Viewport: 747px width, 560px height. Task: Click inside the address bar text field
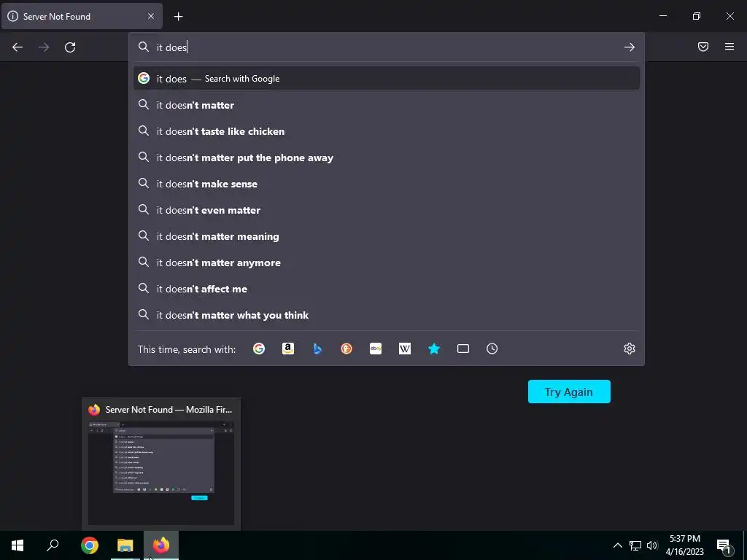coord(386,47)
